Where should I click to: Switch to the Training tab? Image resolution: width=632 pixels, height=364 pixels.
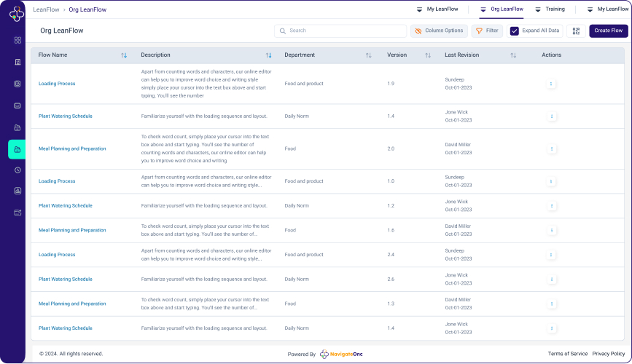point(549,9)
